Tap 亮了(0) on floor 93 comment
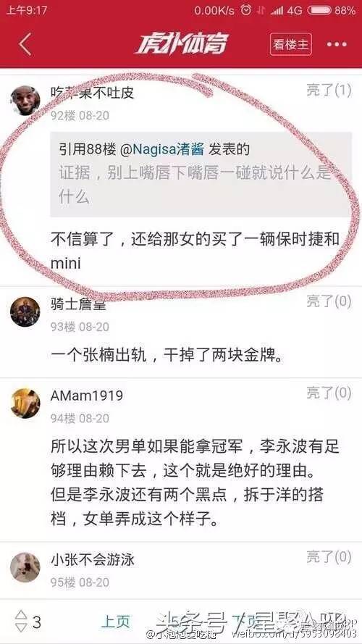 329,301
